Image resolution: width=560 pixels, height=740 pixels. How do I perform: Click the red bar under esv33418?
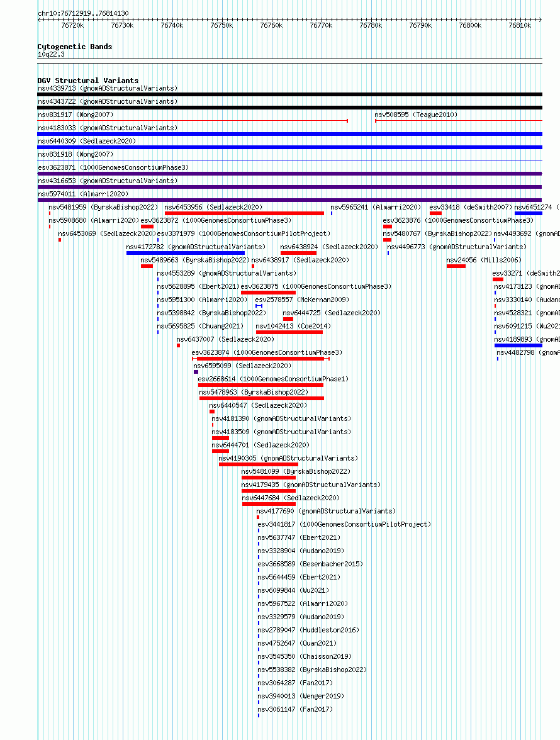pos(435,213)
